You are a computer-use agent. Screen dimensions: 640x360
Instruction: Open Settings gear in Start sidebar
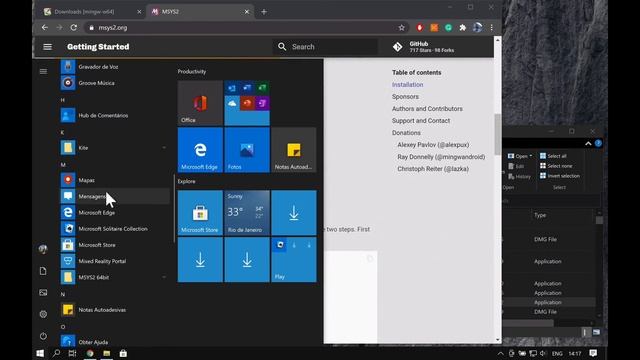click(43, 314)
